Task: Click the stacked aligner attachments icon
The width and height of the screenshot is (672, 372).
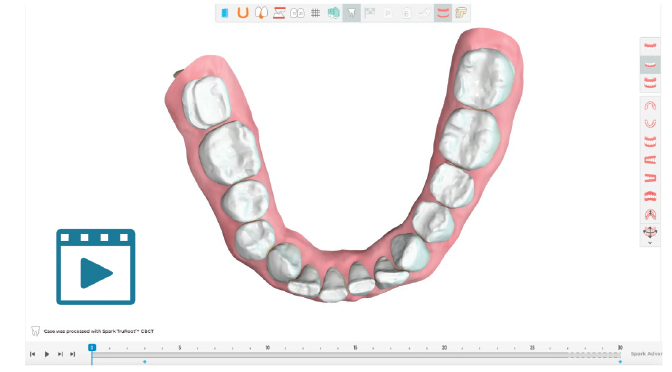Action: (x=461, y=13)
